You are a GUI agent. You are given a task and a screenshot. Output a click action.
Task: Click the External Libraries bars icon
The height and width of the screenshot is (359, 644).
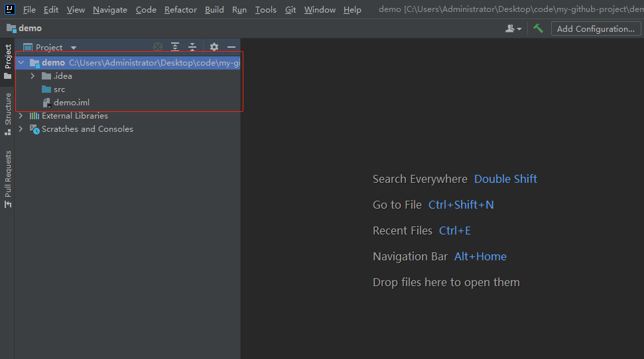[34, 116]
